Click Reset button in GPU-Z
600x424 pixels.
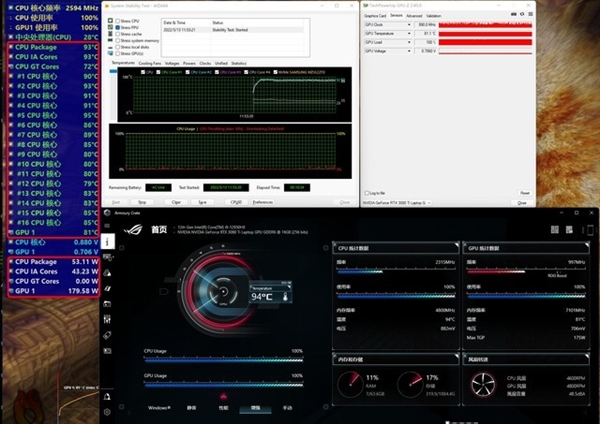(x=525, y=193)
